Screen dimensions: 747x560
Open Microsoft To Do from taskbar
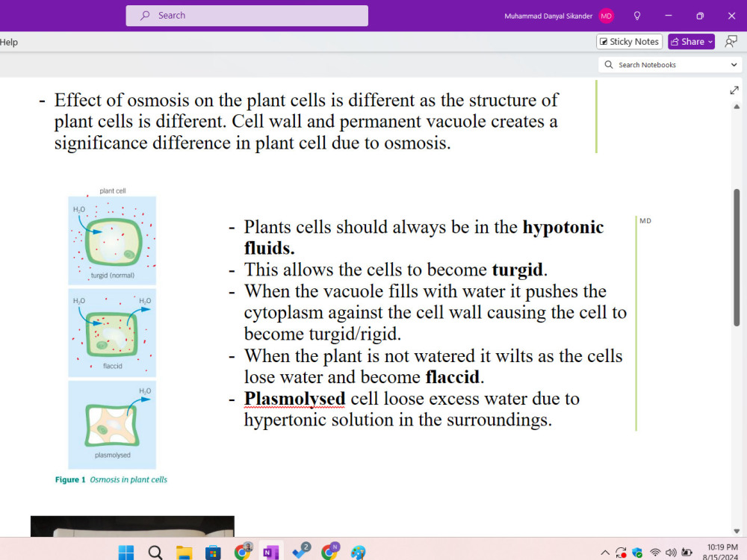coord(300,552)
